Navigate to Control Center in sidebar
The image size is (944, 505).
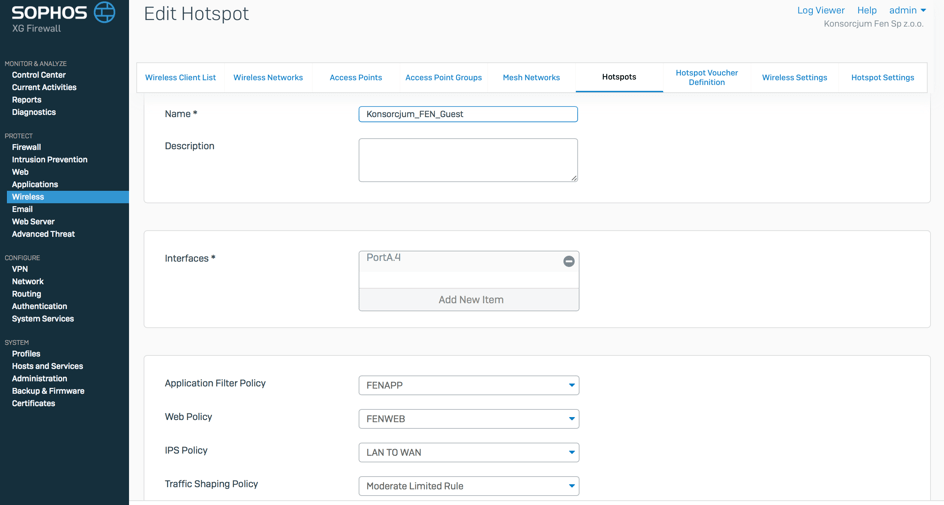point(39,75)
